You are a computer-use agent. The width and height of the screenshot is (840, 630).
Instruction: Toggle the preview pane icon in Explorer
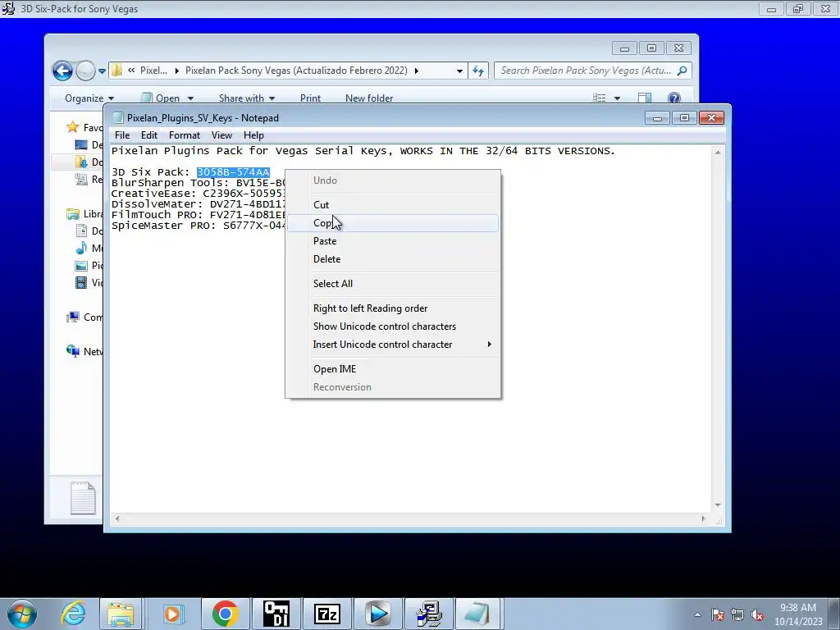click(x=645, y=98)
